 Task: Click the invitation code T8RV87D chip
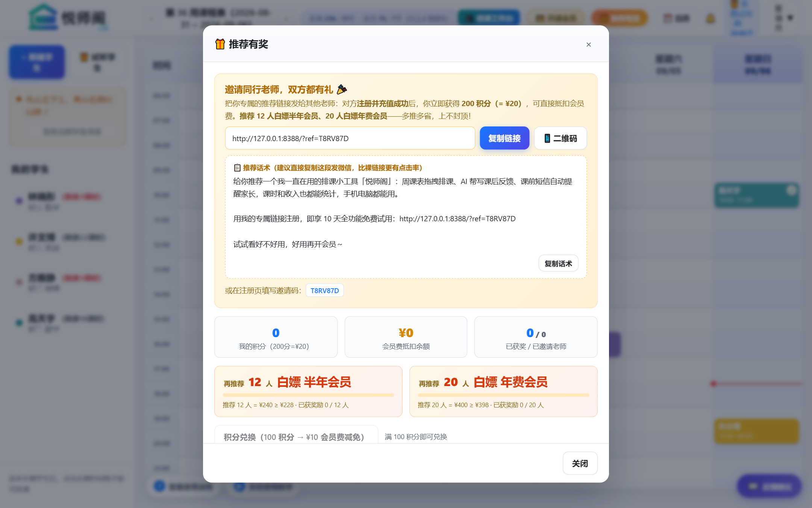pyautogui.click(x=325, y=291)
